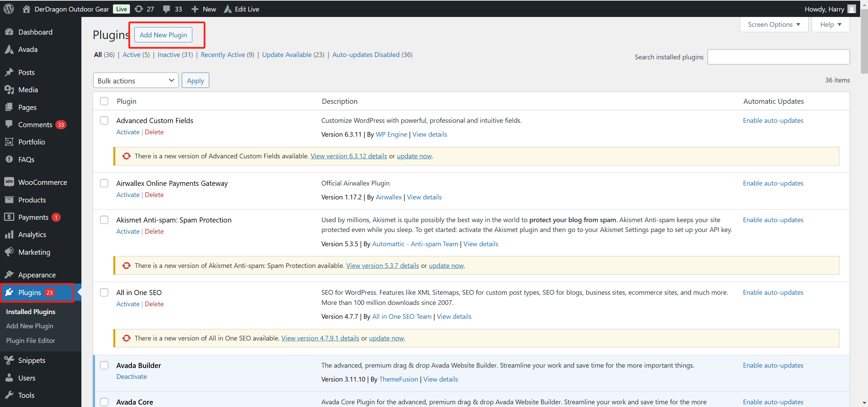Image resolution: width=868 pixels, height=407 pixels.
Task: Open the Installed Plugins menu item
Action: point(31,311)
